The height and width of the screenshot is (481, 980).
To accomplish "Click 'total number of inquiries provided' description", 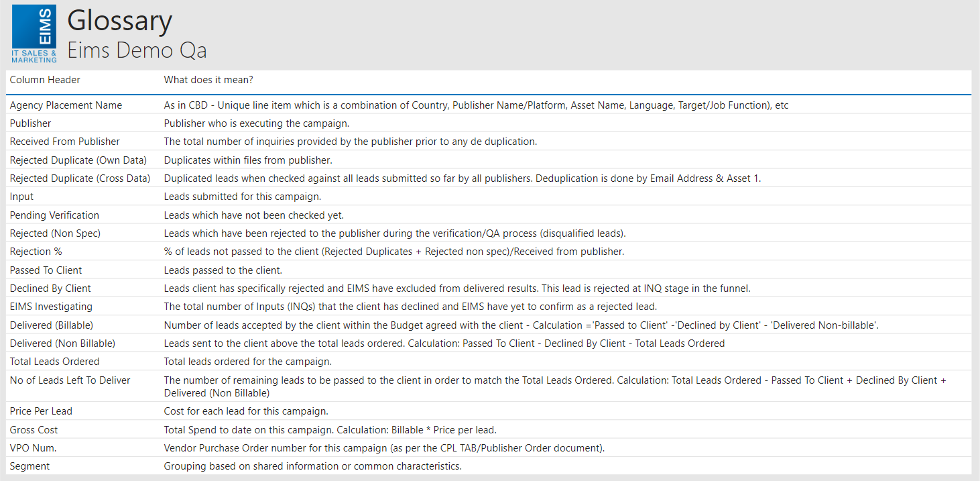I will 351,142.
